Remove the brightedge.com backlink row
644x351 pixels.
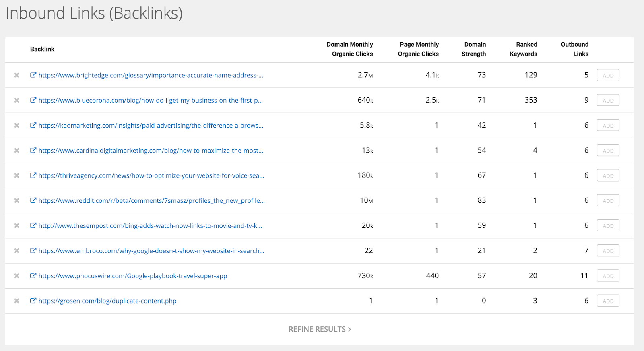click(x=17, y=75)
